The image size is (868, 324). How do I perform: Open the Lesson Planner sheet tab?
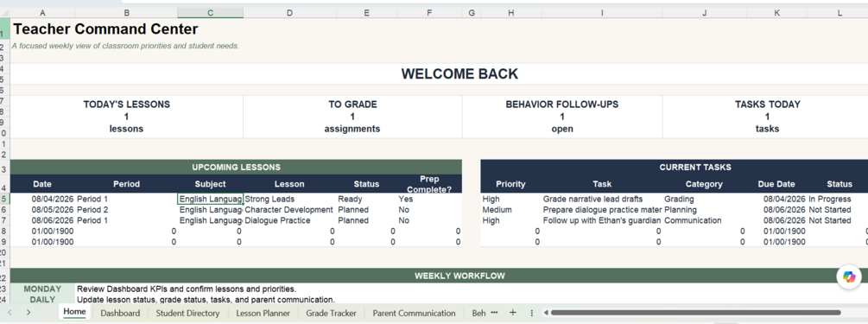(263, 313)
